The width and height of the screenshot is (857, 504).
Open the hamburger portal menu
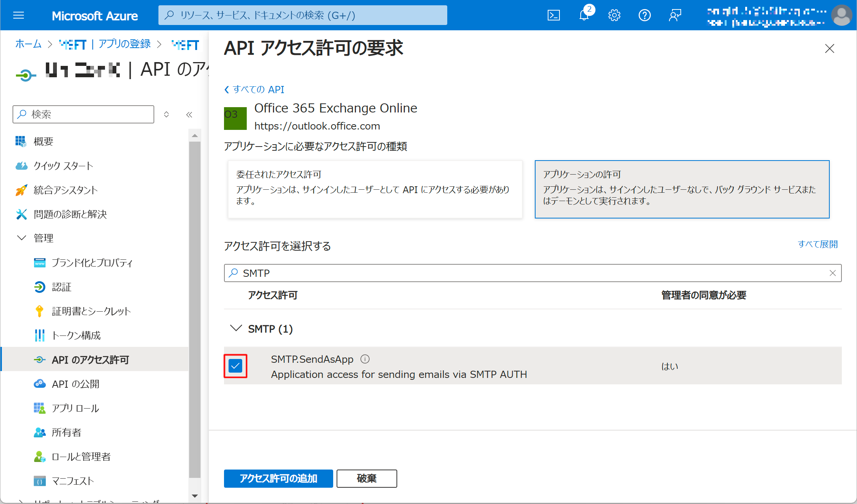[19, 15]
